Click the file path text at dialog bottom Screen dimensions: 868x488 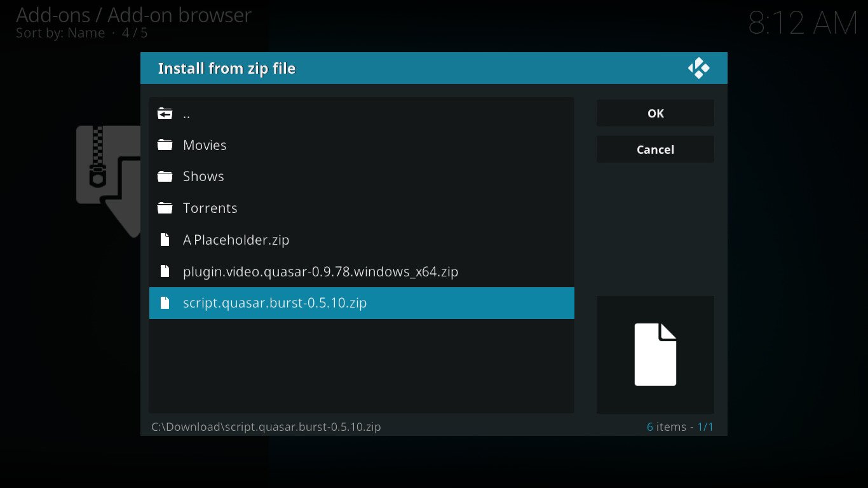tap(266, 426)
